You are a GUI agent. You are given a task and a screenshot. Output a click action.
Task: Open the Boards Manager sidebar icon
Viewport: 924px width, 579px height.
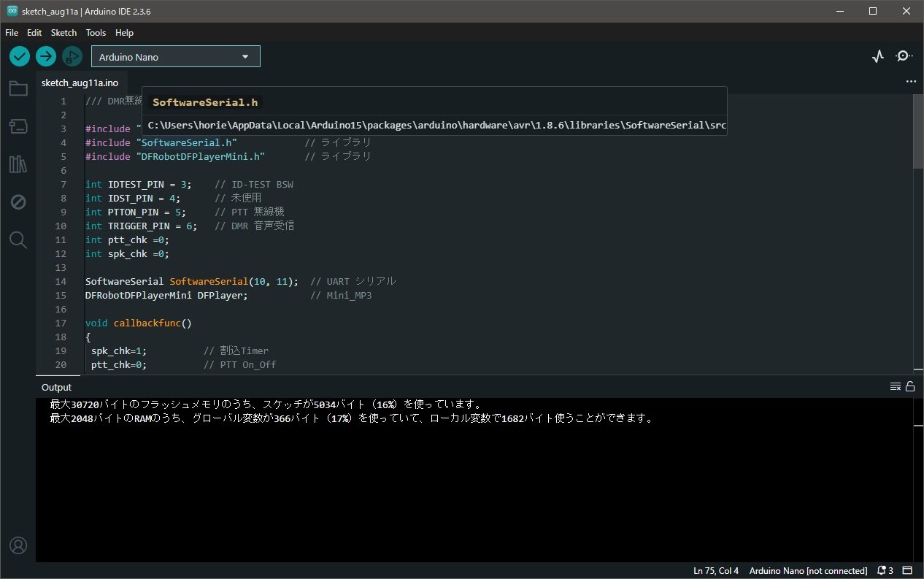coord(18,127)
